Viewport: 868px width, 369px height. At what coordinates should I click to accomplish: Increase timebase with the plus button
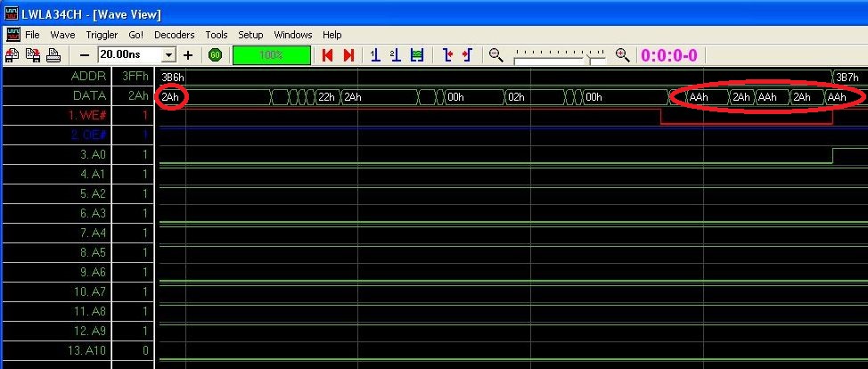(x=188, y=55)
